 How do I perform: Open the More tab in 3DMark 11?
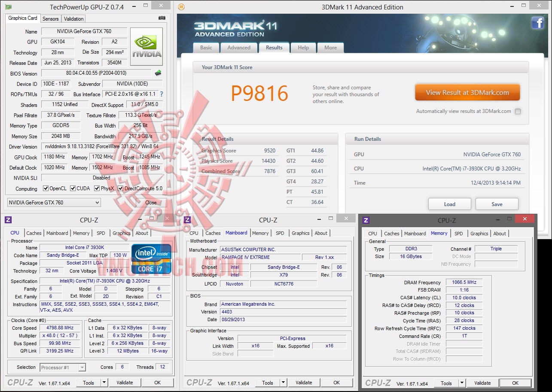point(331,48)
